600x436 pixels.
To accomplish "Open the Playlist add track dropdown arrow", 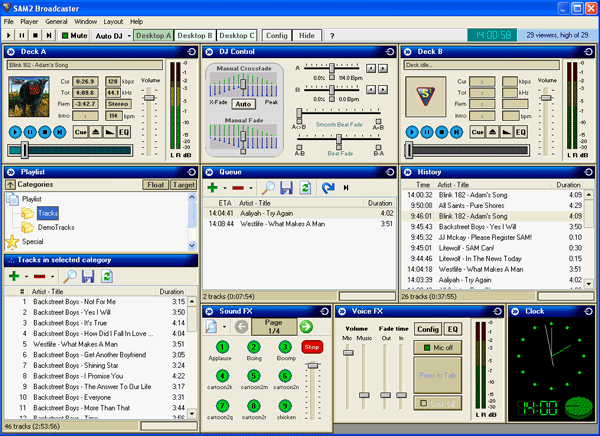I will tap(26, 276).
